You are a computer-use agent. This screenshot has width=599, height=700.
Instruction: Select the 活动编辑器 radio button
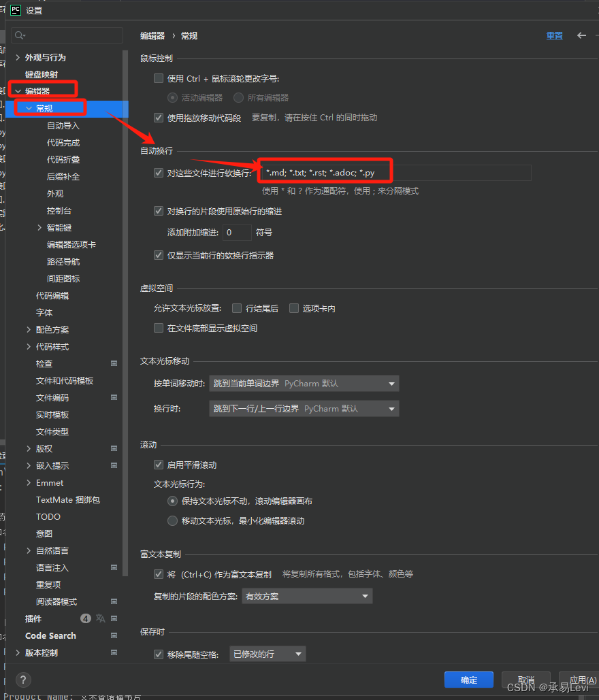pos(172,97)
